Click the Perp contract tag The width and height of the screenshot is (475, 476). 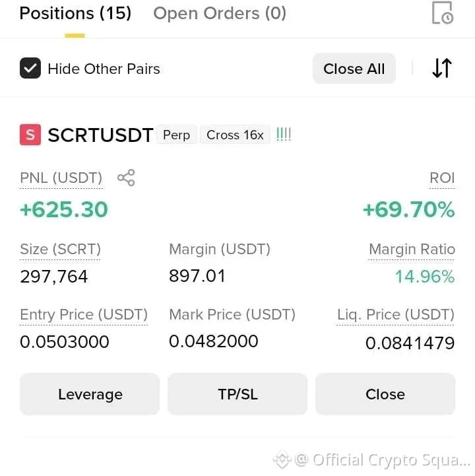(x=177, y=135)
